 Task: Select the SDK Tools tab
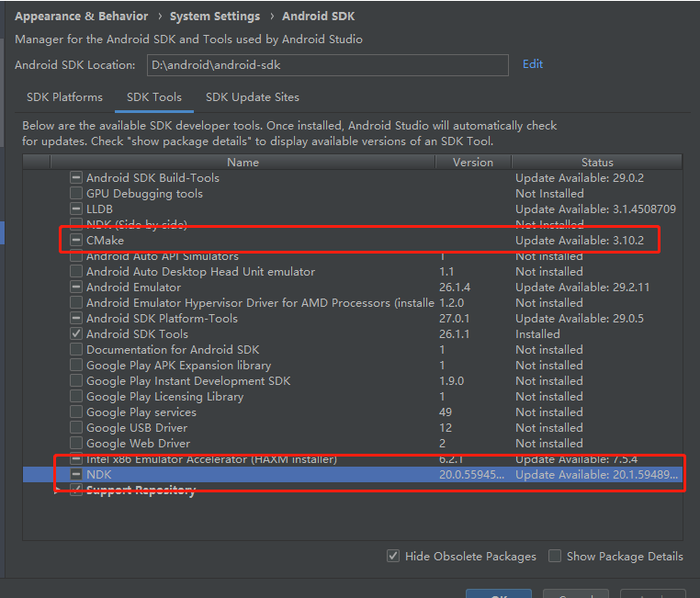pyautogui.click(x=154, y=97)
